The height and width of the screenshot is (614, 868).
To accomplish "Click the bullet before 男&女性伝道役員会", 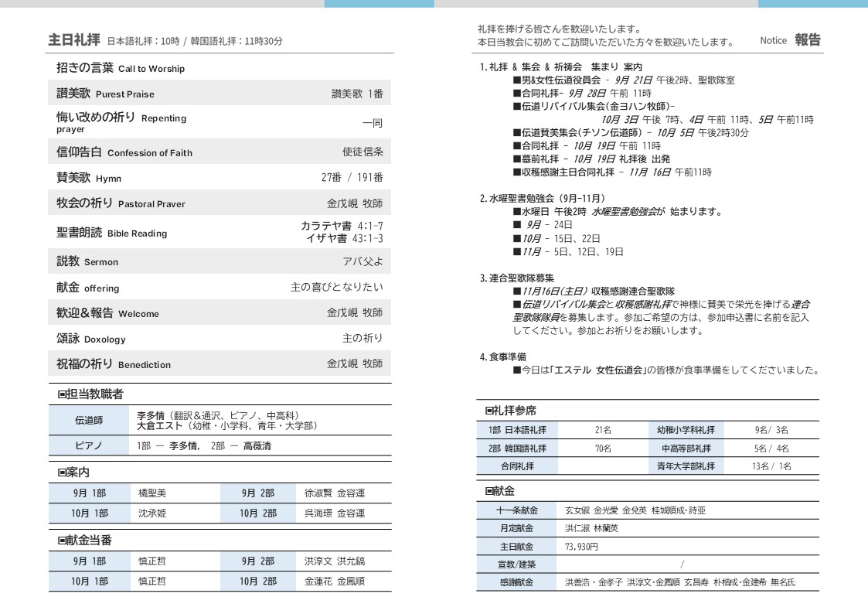I will (x=516, y=80).
